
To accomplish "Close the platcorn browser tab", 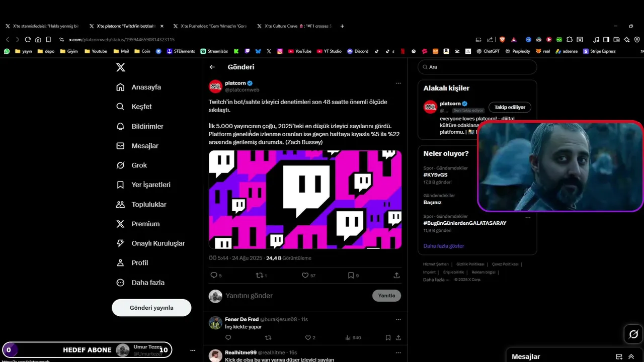I will (x=162, y=26).
